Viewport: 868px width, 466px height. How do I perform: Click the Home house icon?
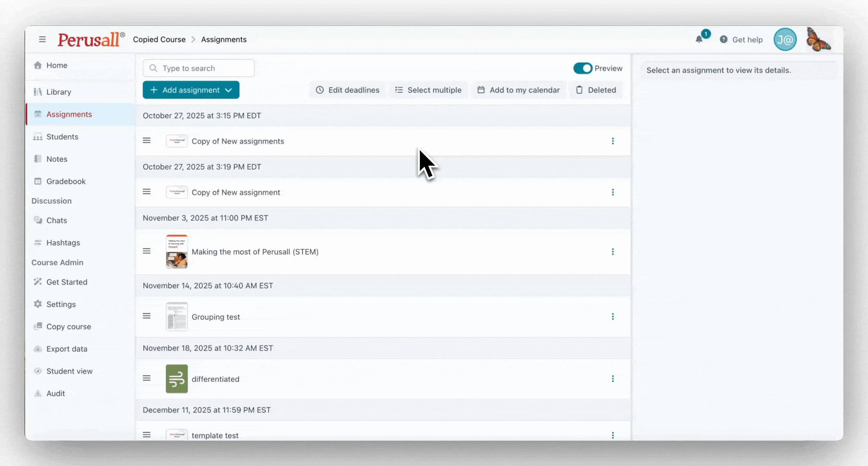click(38, 65)
